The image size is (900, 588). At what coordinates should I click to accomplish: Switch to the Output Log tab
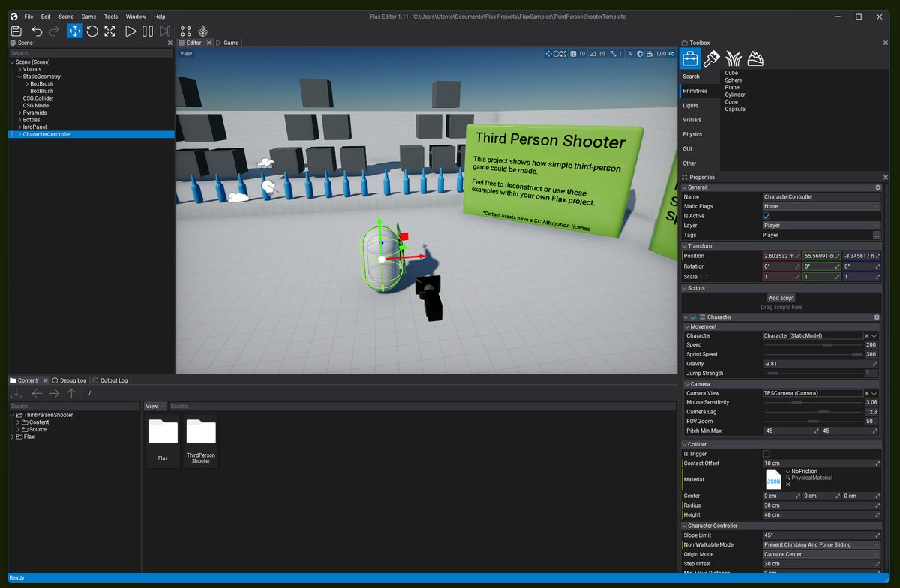pyautogui.click(x=109, y=380)
